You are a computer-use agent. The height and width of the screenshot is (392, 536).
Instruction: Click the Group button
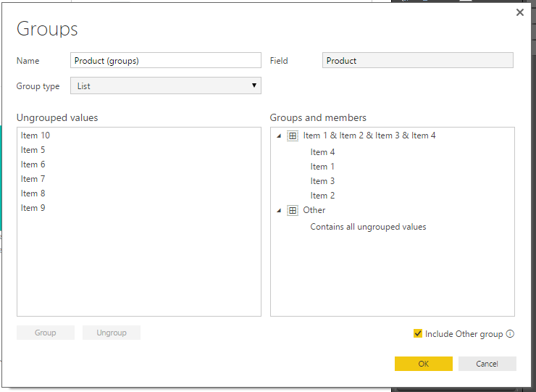(46, 333)
